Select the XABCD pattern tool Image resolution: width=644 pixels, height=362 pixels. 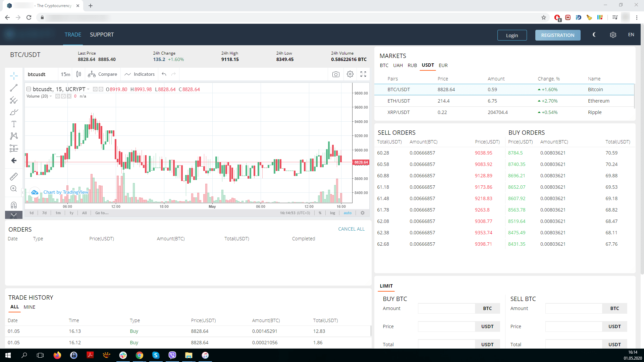click(14, 136)
